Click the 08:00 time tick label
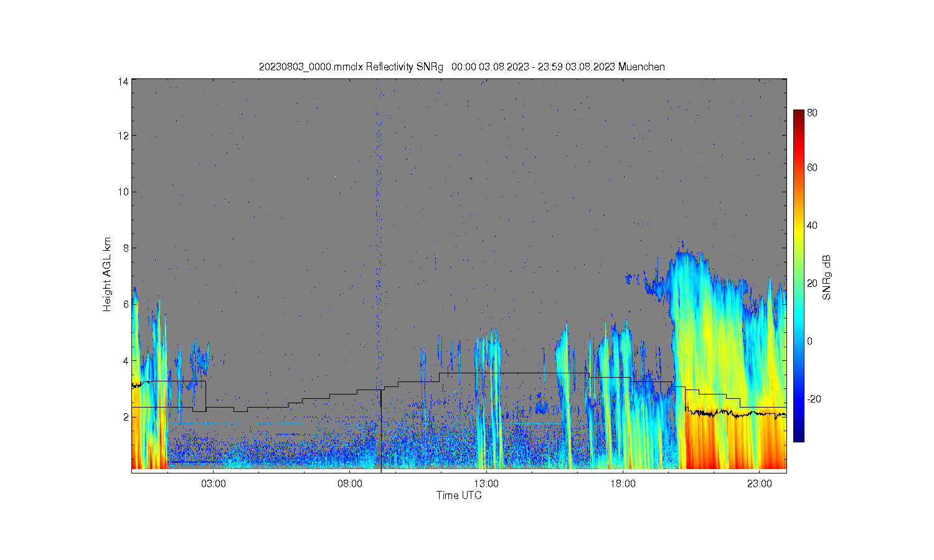 click(350, 484)
